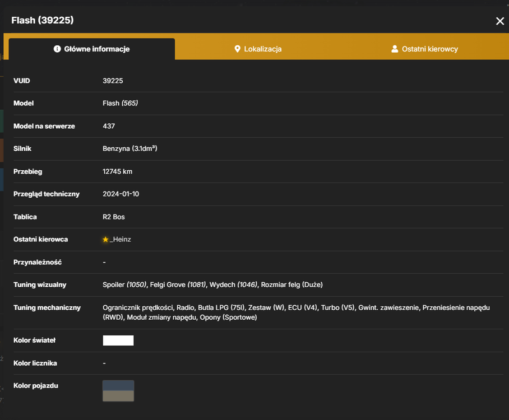
Task: Open the Główne informacje tab
Action: 92,49
